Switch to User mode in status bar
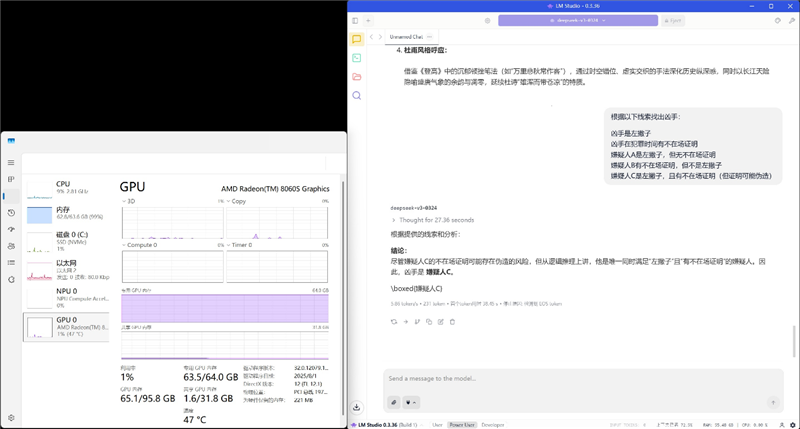 [437, 425]
